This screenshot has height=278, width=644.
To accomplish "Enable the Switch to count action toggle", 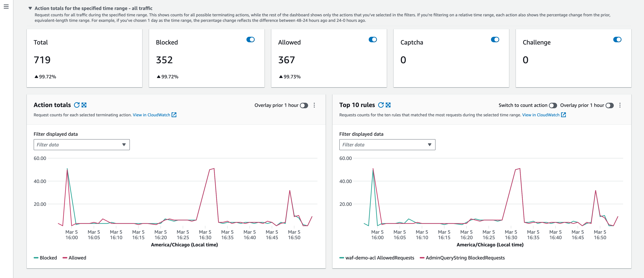I will [x=553, y=105].
